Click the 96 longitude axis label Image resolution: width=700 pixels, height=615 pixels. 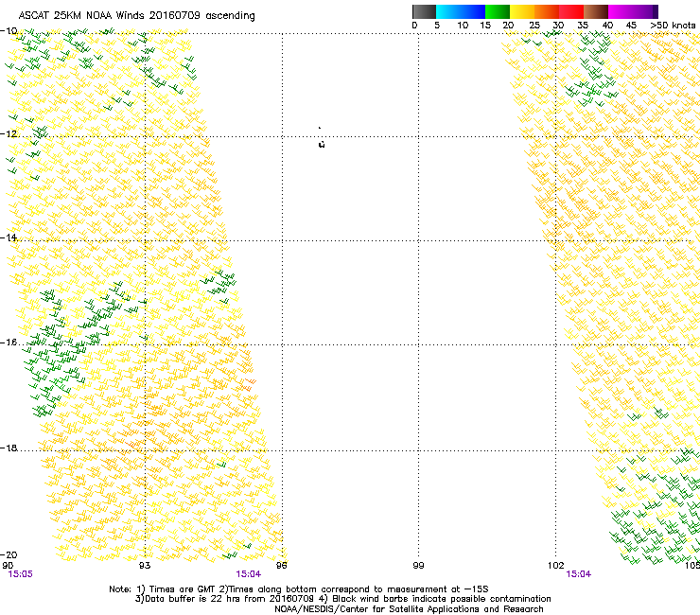pyautogui.click(x=282, y=566)
